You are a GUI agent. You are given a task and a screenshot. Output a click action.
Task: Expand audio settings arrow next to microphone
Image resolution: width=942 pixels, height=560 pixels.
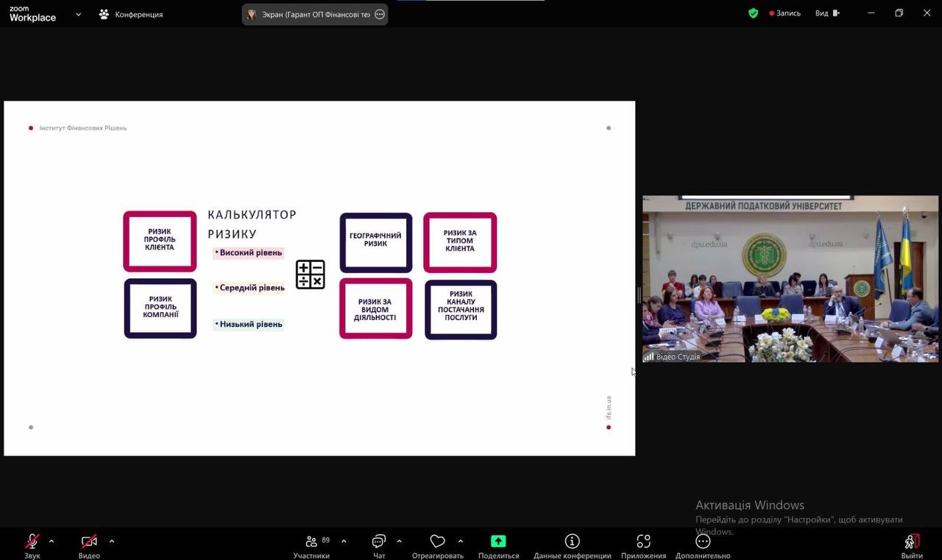coord(52,542)
